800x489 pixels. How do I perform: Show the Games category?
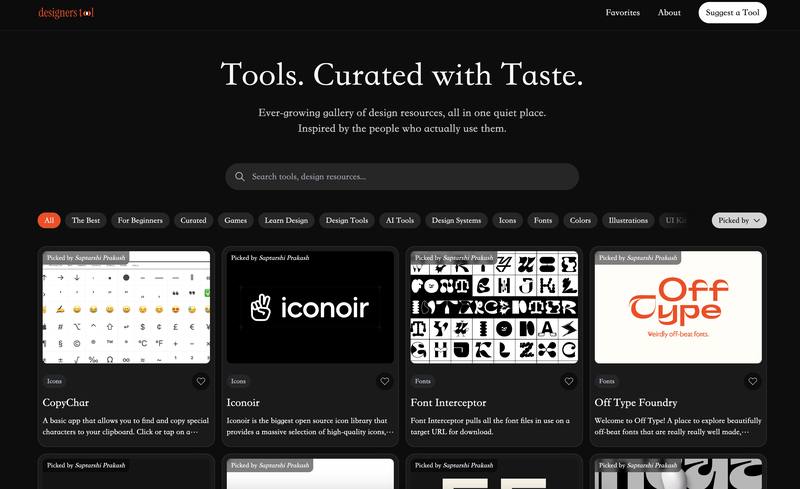coord(236,221)
